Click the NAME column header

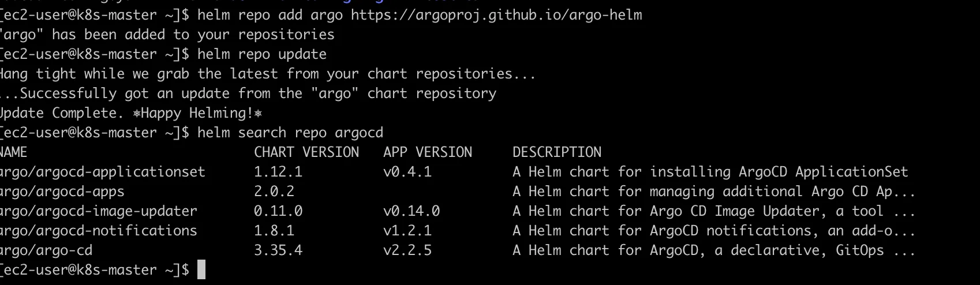14,152
